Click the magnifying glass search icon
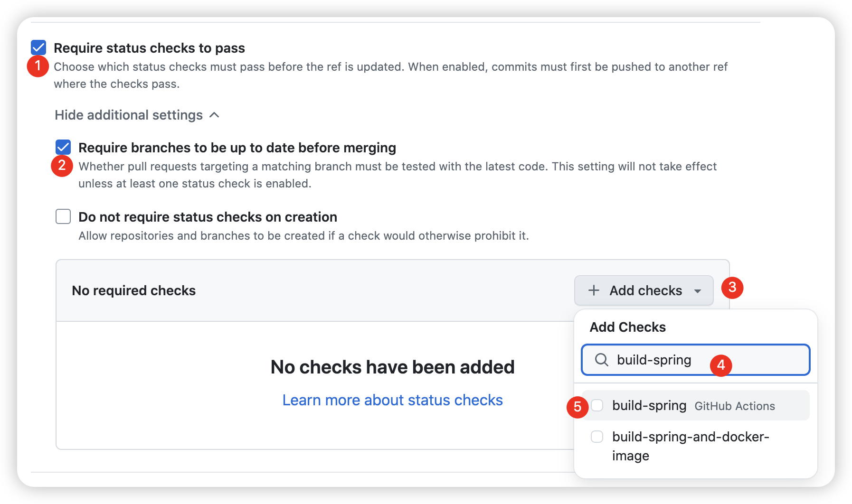 (602, 360)
